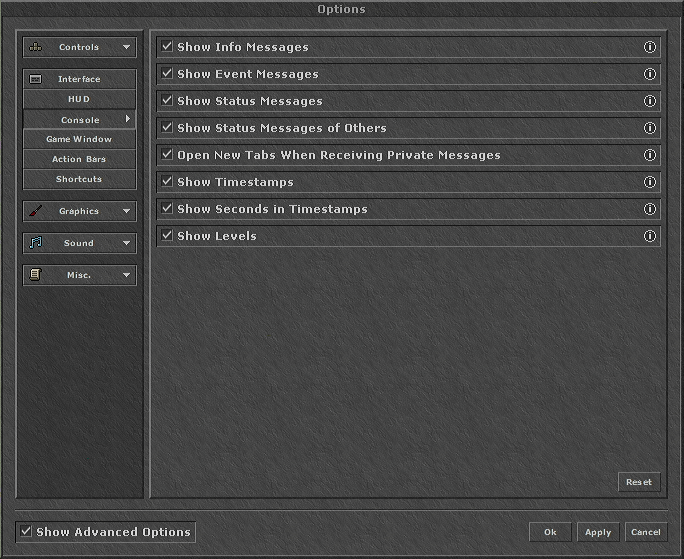
Task: Click the Show Status Messages of Others label
Action: (282, 128)
